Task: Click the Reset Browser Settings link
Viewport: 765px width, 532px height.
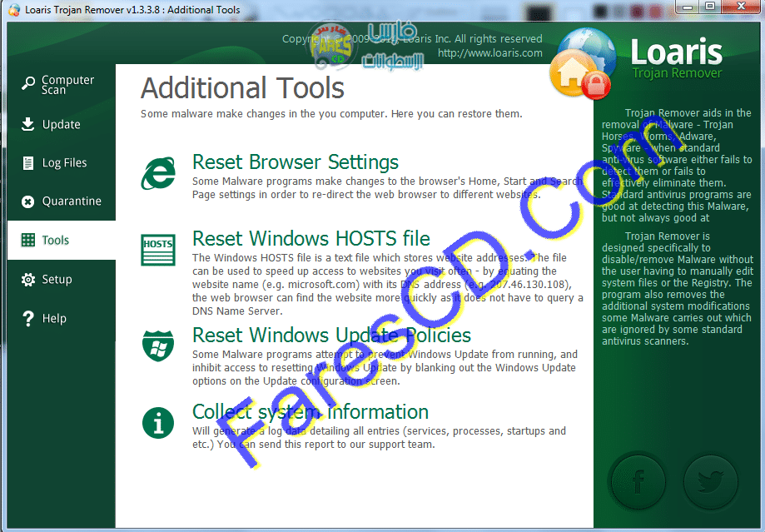Action: pyautogui.click(x=296, y=162)
